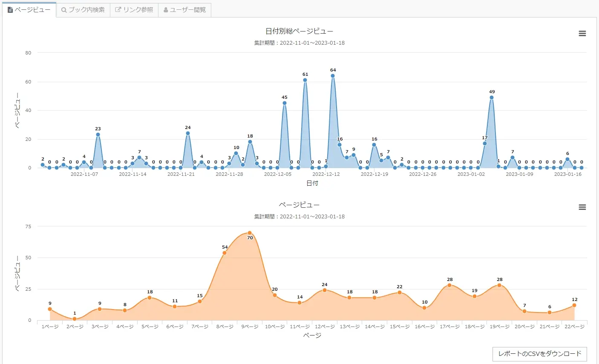This screenshot has height=364, width=599.
Task: Click the 13ページ axis label
Action: pos(350,327)
